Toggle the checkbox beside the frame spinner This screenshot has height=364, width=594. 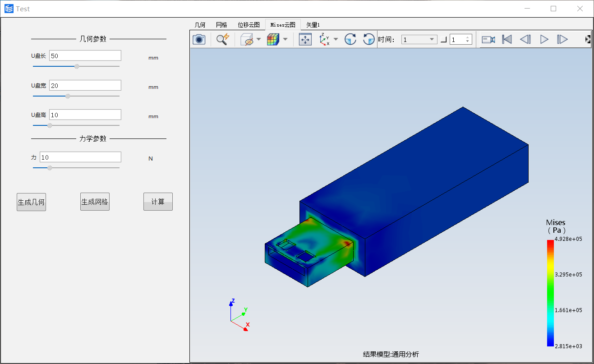[443, 40]
